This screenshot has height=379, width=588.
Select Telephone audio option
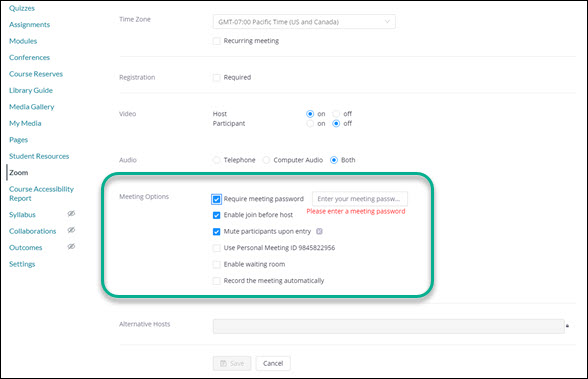[216, 160]
